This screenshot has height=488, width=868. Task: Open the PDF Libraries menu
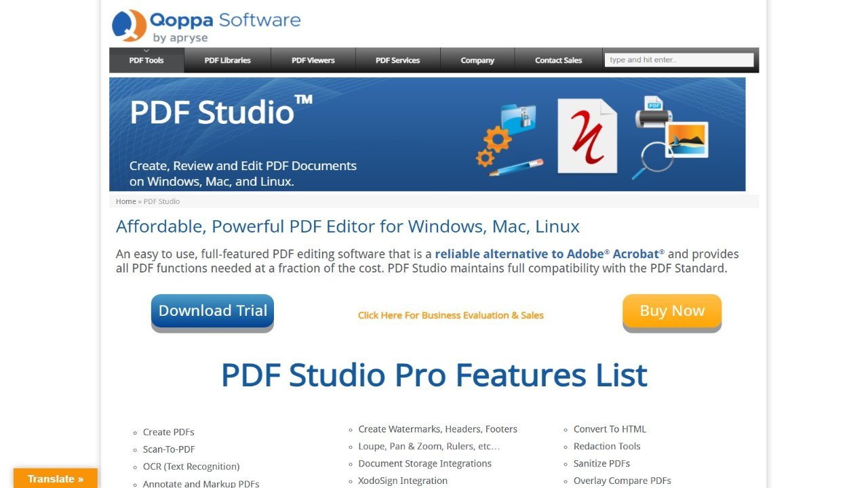point(227,60)
